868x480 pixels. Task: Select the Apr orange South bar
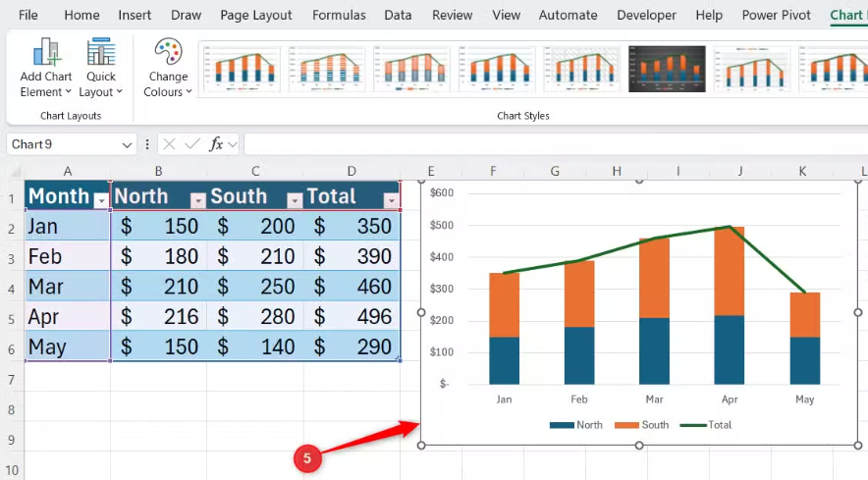coord(729,271)
